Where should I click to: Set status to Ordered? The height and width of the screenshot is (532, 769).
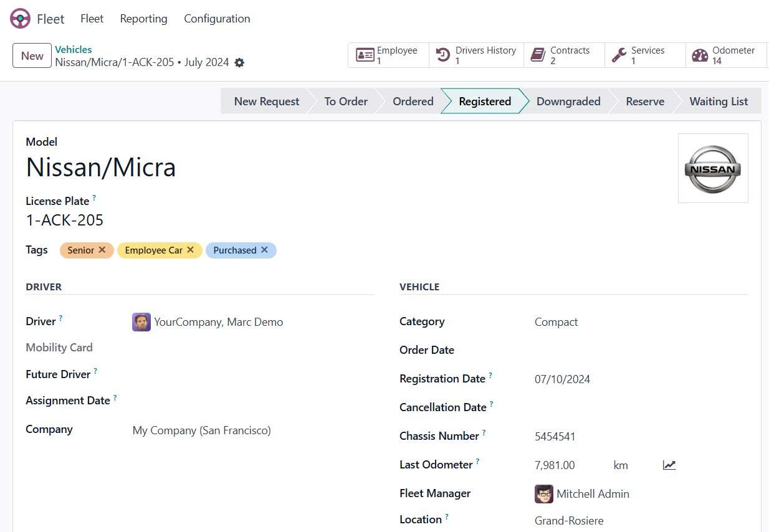click(413, 101)
